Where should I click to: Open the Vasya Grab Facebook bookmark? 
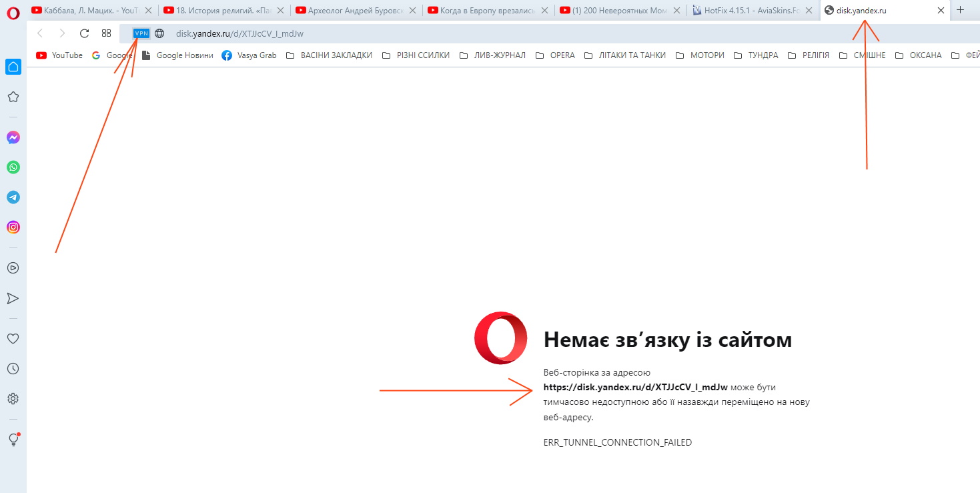tap(250, 55)
